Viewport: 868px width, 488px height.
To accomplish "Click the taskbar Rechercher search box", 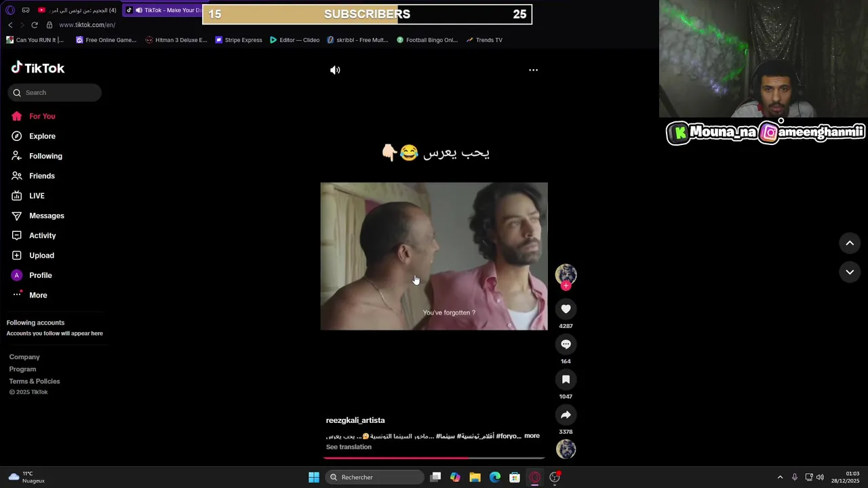I will coord(374,477).
